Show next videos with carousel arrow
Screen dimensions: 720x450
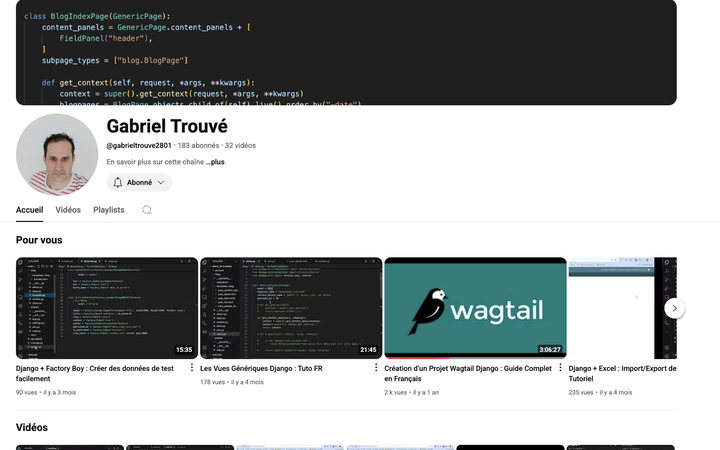(x=675, y=308)
